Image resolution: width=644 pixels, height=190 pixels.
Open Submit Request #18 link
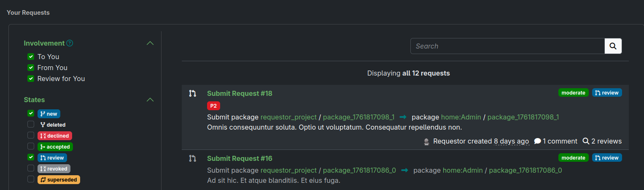coord(240,93)
